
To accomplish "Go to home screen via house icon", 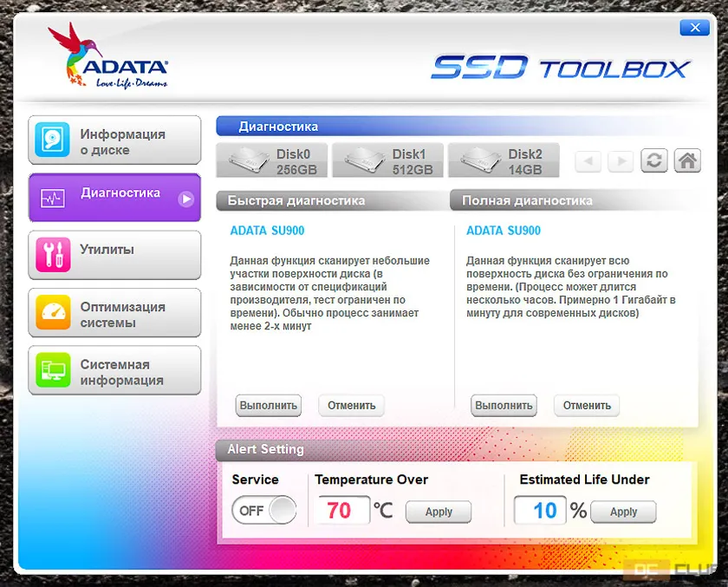I will pyautogui.click(x=687, y=160).
